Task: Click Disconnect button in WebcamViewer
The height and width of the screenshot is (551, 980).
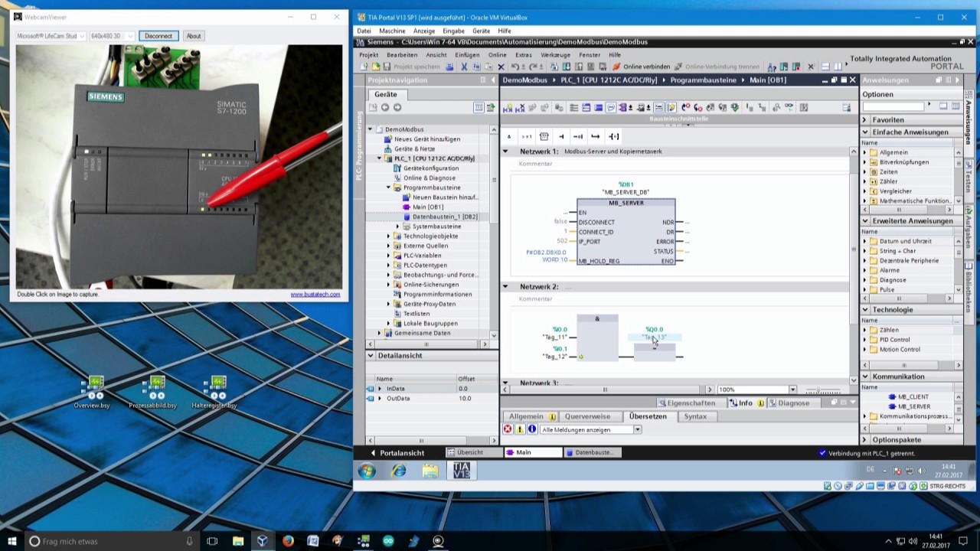Action: point(158,36)
